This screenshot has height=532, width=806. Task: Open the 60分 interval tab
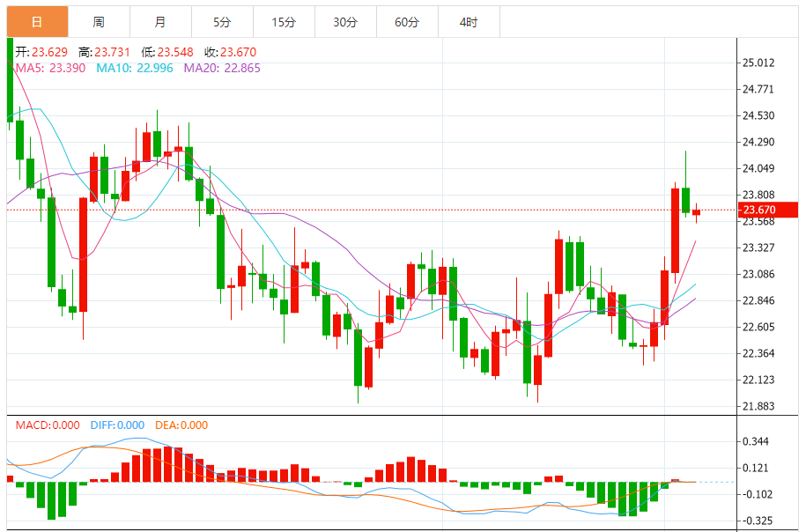pos(407,22)
